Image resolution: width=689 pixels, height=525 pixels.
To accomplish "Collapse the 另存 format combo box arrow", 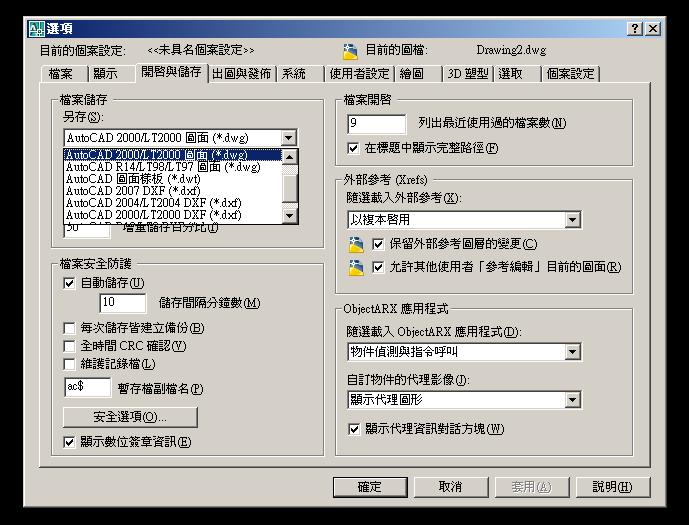I will (289, 138).
